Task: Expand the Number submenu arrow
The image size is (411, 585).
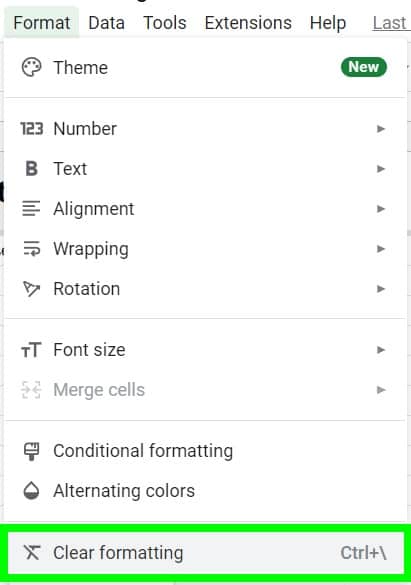Action: click(381, 129)
